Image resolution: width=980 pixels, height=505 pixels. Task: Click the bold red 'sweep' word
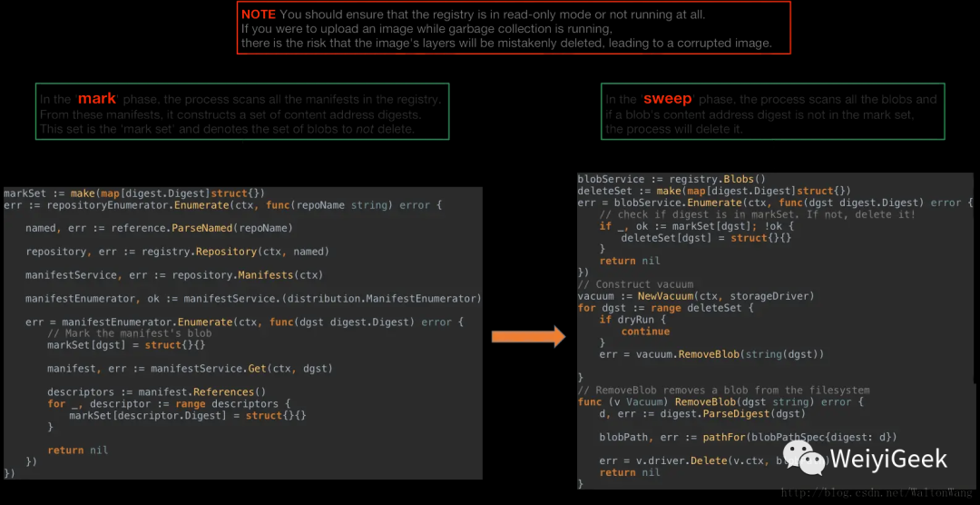click(668, 99)
